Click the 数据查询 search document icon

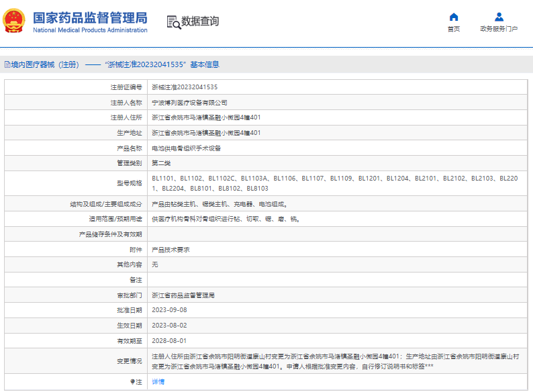[x=174, y=22]
